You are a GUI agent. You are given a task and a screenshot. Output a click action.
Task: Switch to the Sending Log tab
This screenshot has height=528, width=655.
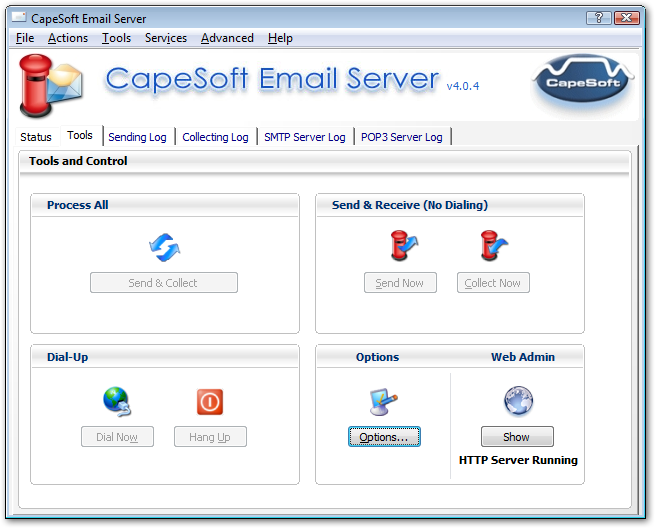coord(139,137)
